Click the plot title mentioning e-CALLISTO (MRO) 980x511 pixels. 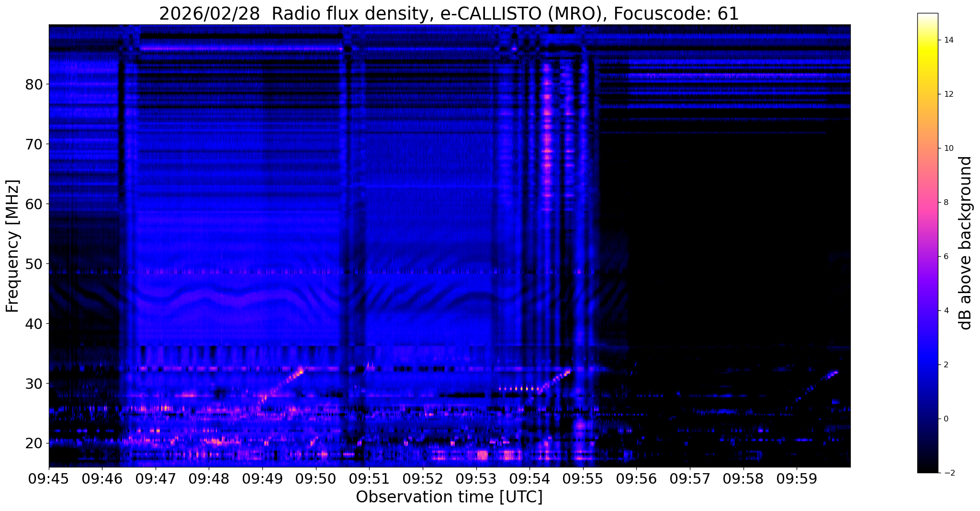[449, 13]
